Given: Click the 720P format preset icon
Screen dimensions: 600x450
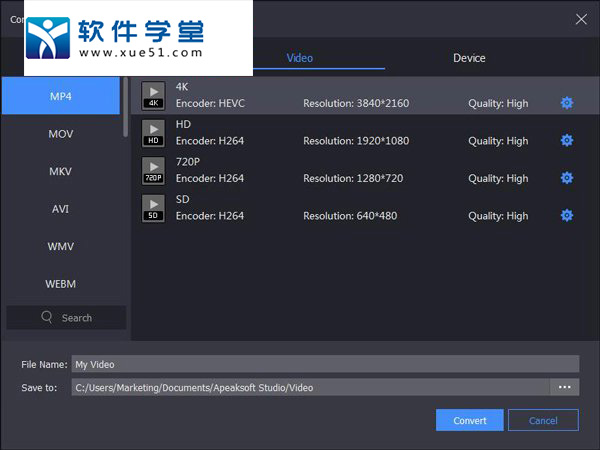Looking at the screenshot, I should 153,170.
